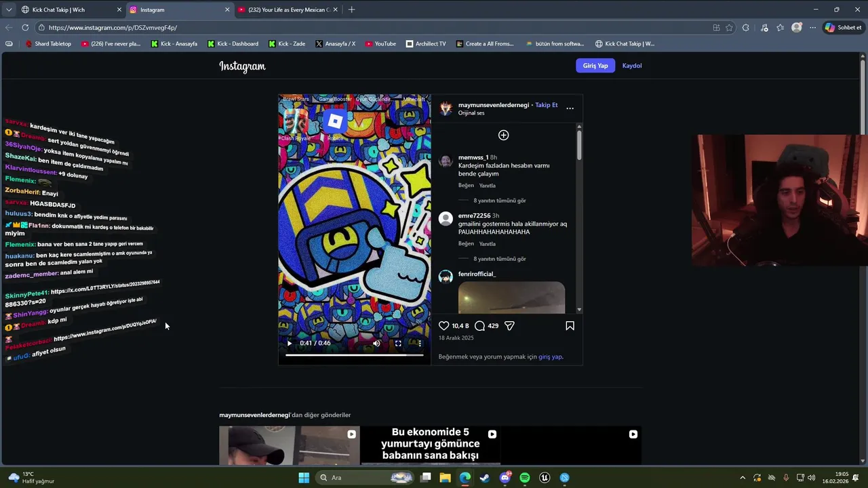Open Kick - Dashboard bookmark
This screenshot has height=488, width=868.
tap(233, 43)
